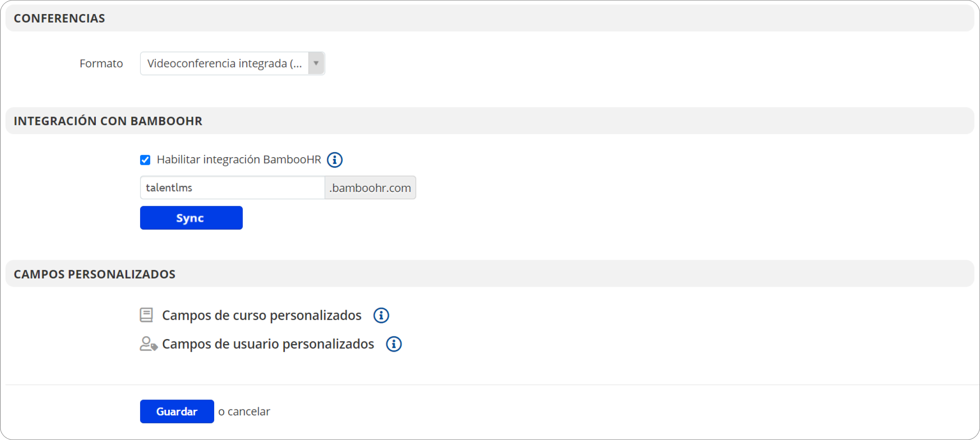Click the Formato field label

coord(101,63)
